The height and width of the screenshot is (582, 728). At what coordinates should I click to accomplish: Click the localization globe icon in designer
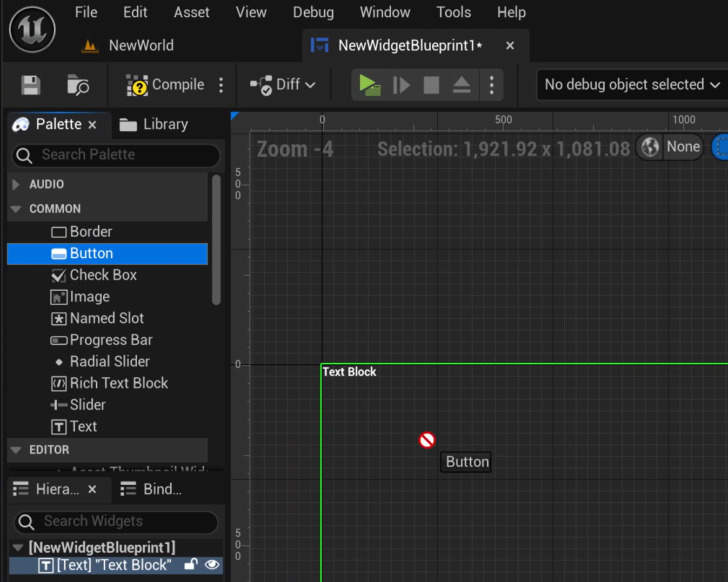tap(650, 147)
